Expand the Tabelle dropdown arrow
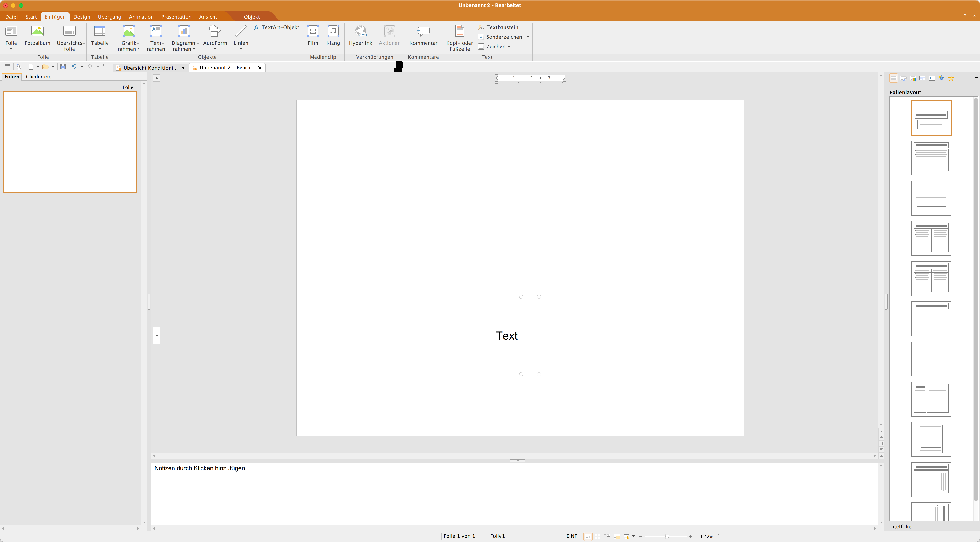 (100, 49)
